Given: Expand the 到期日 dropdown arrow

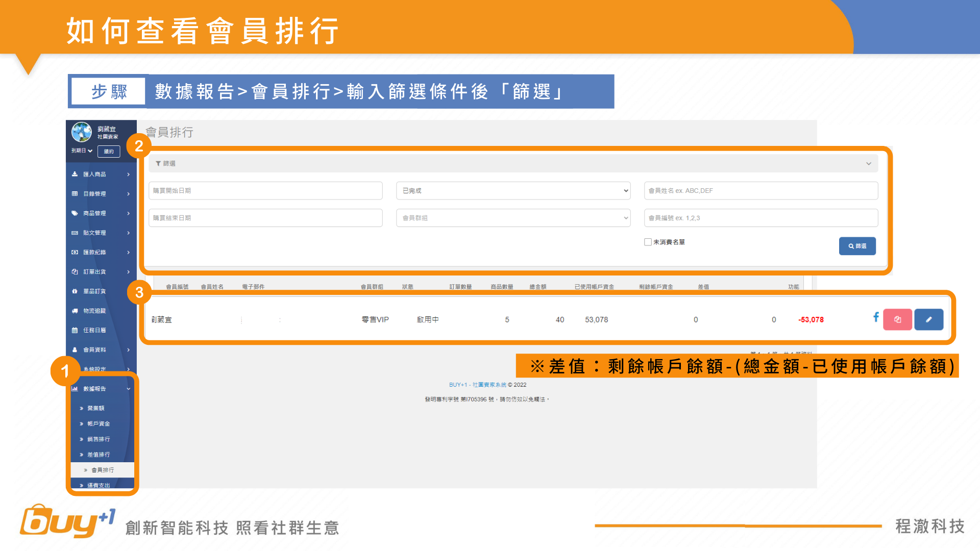Looking at the screenshot, I should (90, 151).
